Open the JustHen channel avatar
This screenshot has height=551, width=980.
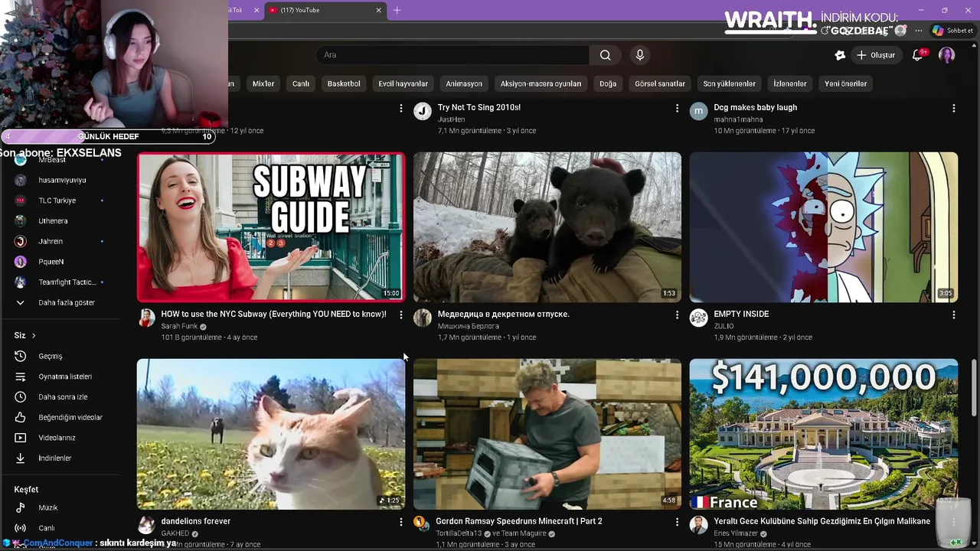pos(423,111)
